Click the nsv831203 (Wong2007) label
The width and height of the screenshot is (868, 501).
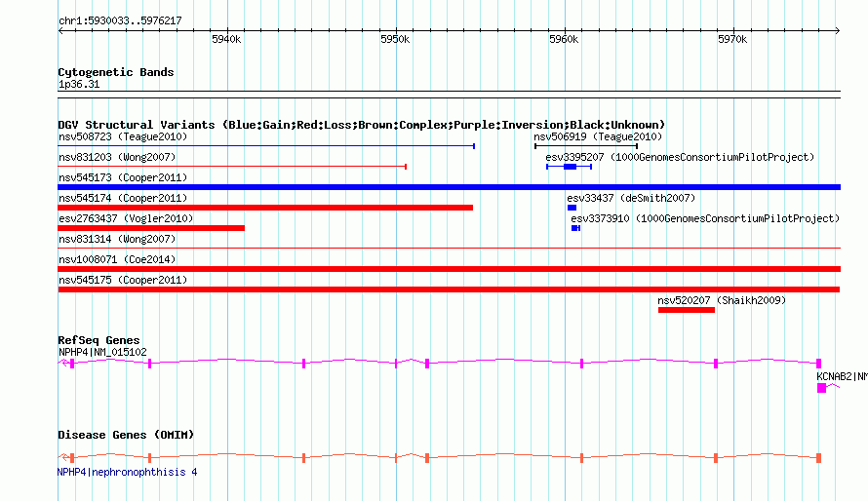tap(117, 157)
